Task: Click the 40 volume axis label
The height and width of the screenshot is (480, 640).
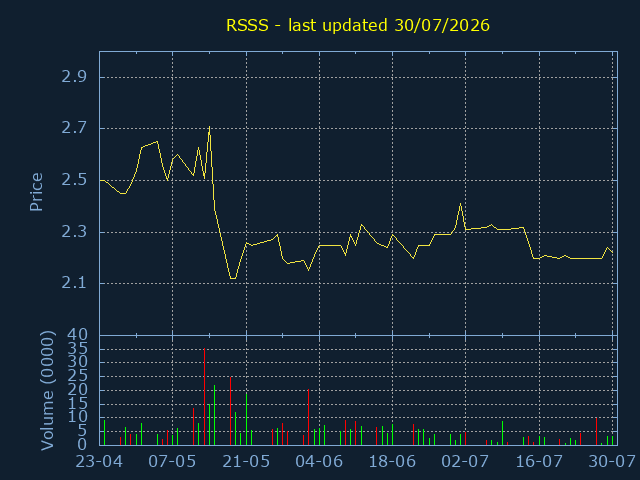Action: click(78, 335)
